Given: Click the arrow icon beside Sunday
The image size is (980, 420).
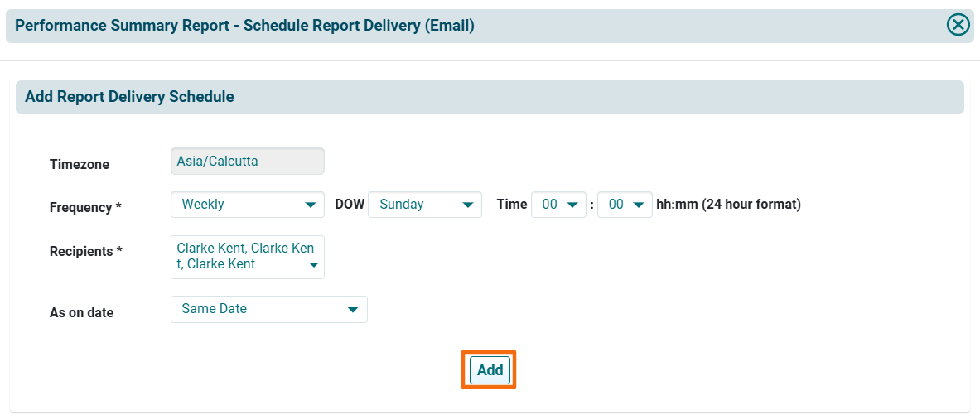Looking at the screenshot, I should pos(468,205).
